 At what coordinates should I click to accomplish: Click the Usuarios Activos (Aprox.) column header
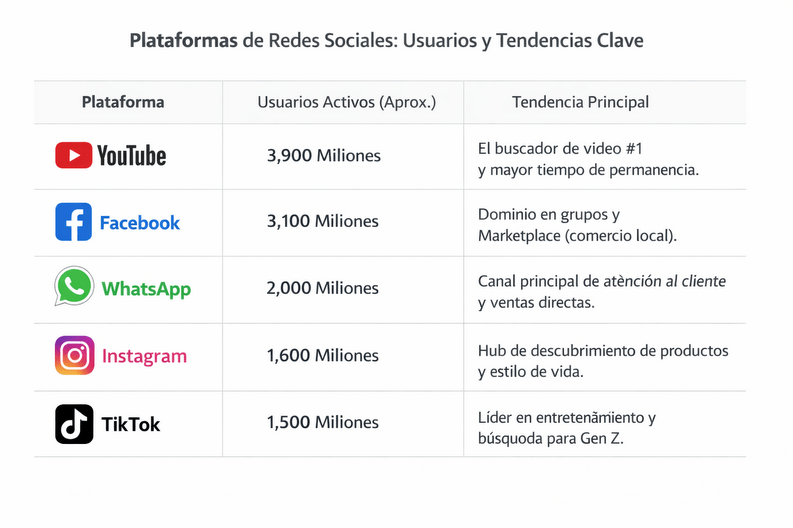click(x=346, y=102)
